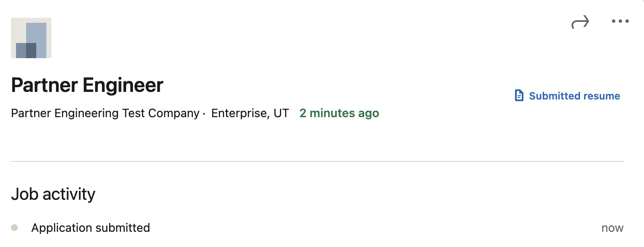Open more actions for this job posting

(620, 21)
